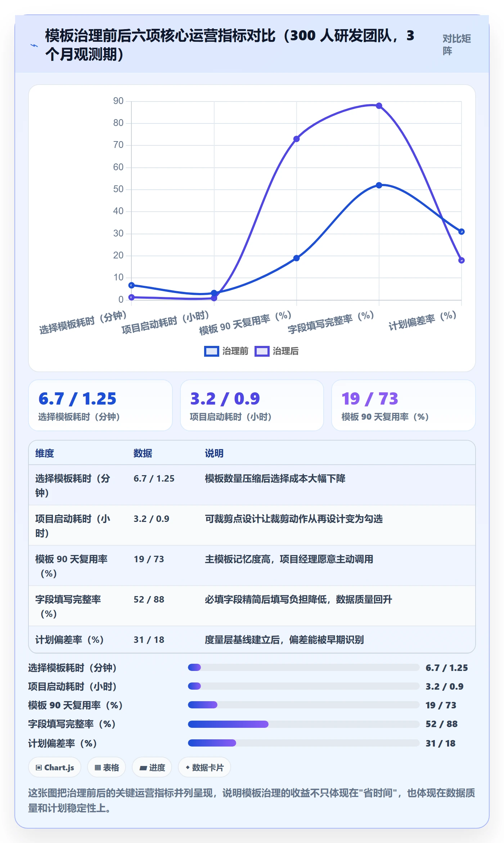Viewport: 504px width, 843px height.
Task: Click the 进度 tag chip
Action: (x=152, y=767)
